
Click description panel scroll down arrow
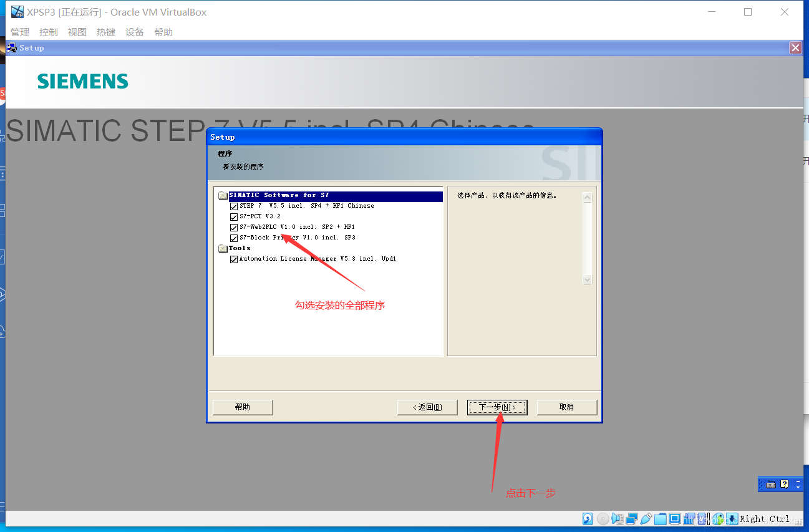coord(587,280)
